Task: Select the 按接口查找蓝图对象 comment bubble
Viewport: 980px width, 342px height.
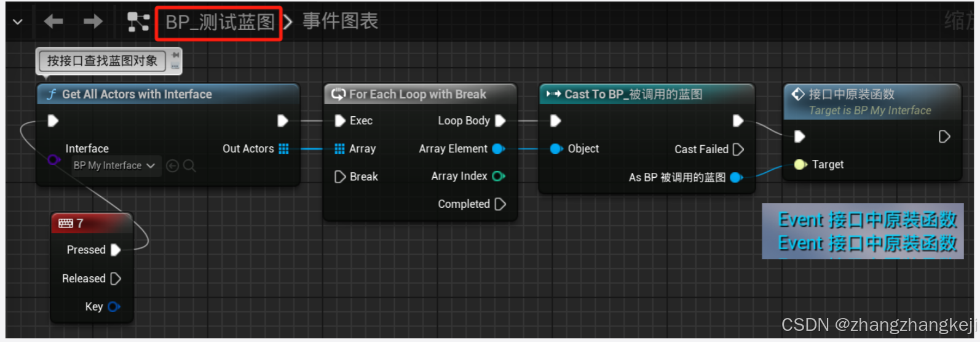Action: [102, 61]
